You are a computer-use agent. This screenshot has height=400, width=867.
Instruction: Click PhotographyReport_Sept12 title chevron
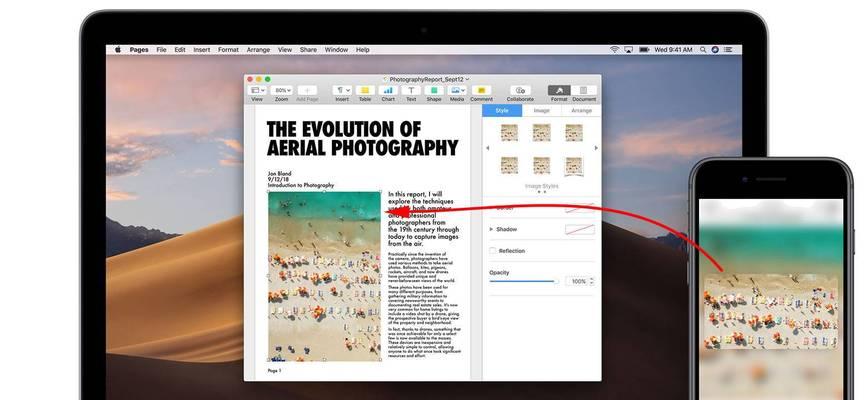467,80
